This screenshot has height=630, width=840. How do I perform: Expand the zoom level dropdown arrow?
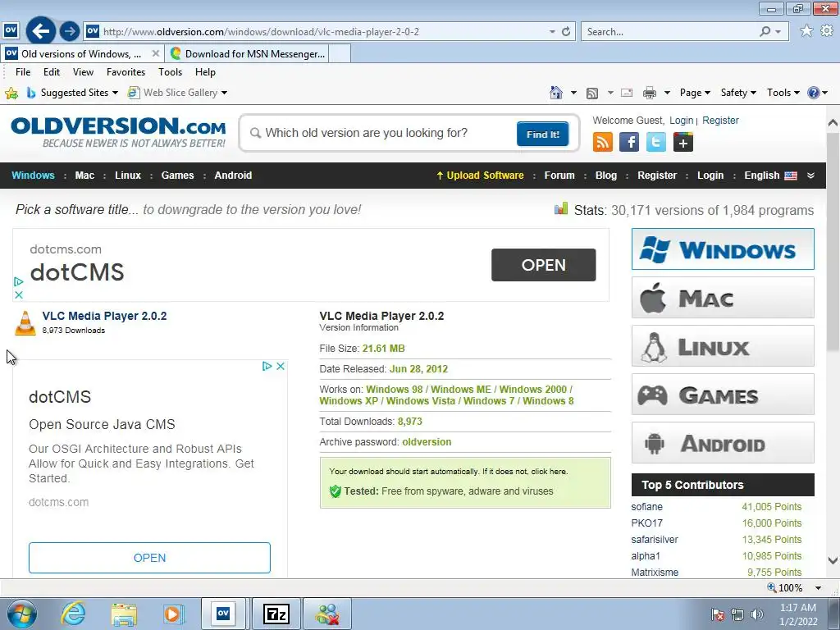pyautogui.click(x=818, y=587)
